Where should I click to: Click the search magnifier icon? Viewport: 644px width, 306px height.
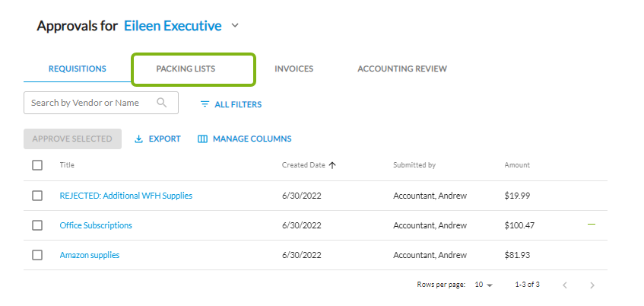point(162,103)
